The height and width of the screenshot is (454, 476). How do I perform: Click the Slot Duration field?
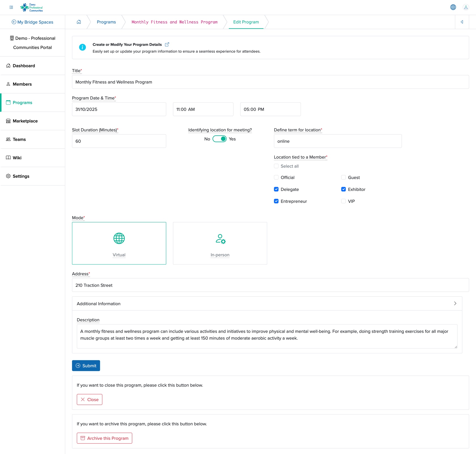(x=119, y=141)
